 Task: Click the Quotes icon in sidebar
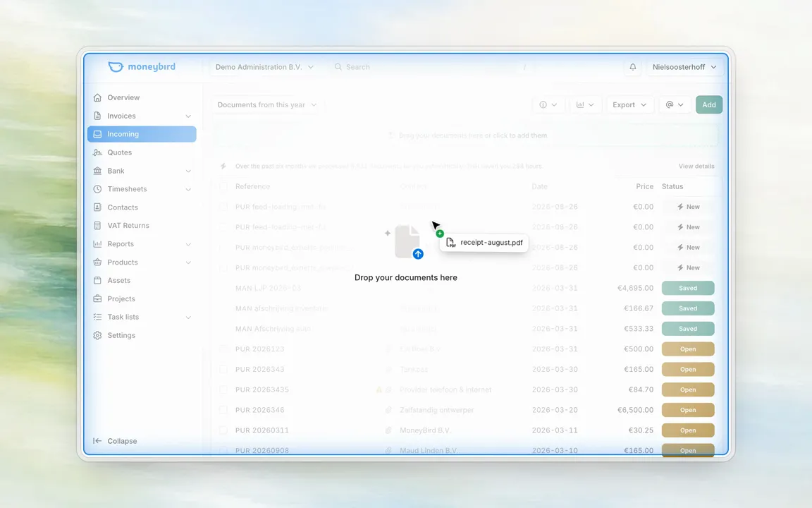[x=97, y=152]
